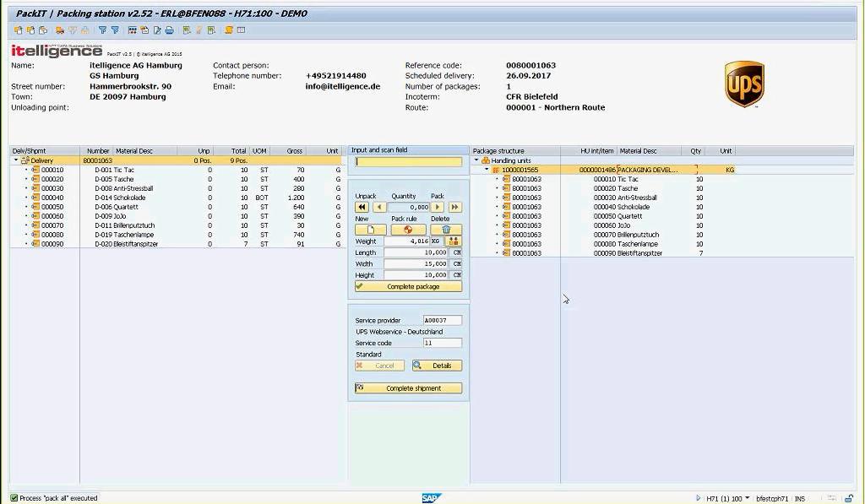Screen dimensions: 865x504
Task: Open shipping service Details button
Action: [x=437, y=366]
